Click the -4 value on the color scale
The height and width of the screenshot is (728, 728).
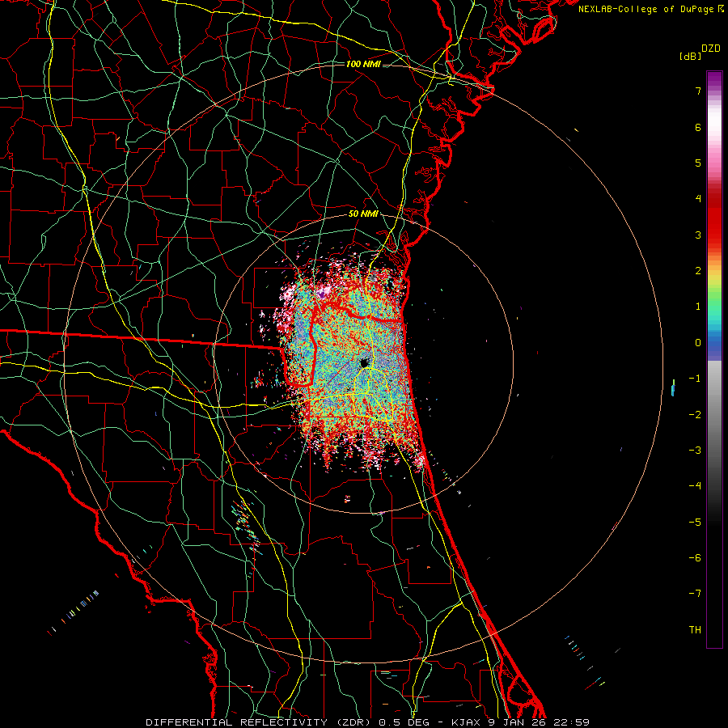click(x=695, y=486)
